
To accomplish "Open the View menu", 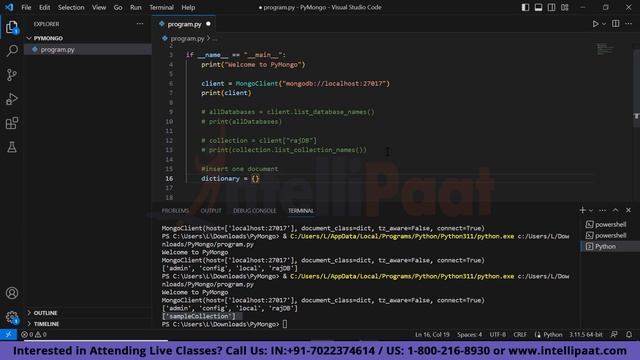I will pyautogui.click(x=99, y=7).
